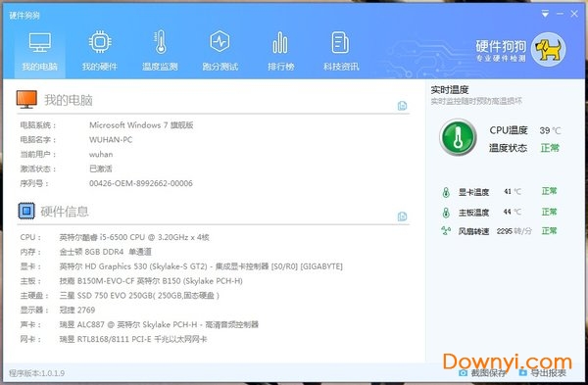The image size is (588, 385).
Task: Click the 显卡温度 thermometer icon
Action: coord(446,192)
